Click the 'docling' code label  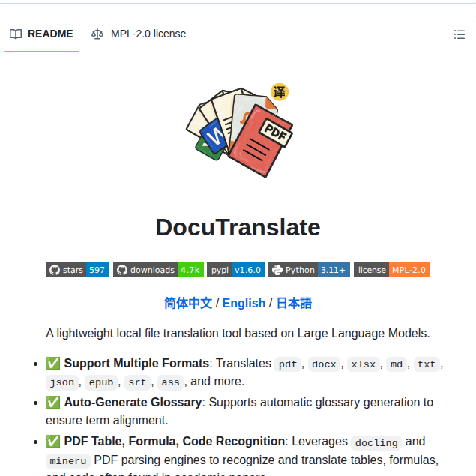(x=376, y=442)
